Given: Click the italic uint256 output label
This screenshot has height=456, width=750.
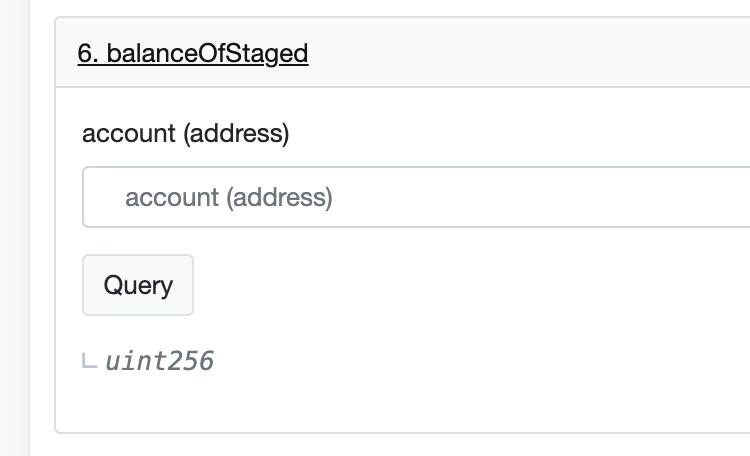Looking at the screenshot, I should point(159,361).
